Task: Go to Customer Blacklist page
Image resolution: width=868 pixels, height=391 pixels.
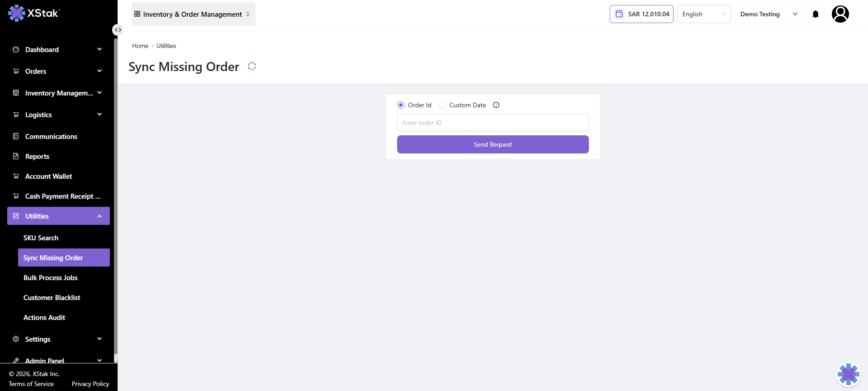Action: pos(52,297)
